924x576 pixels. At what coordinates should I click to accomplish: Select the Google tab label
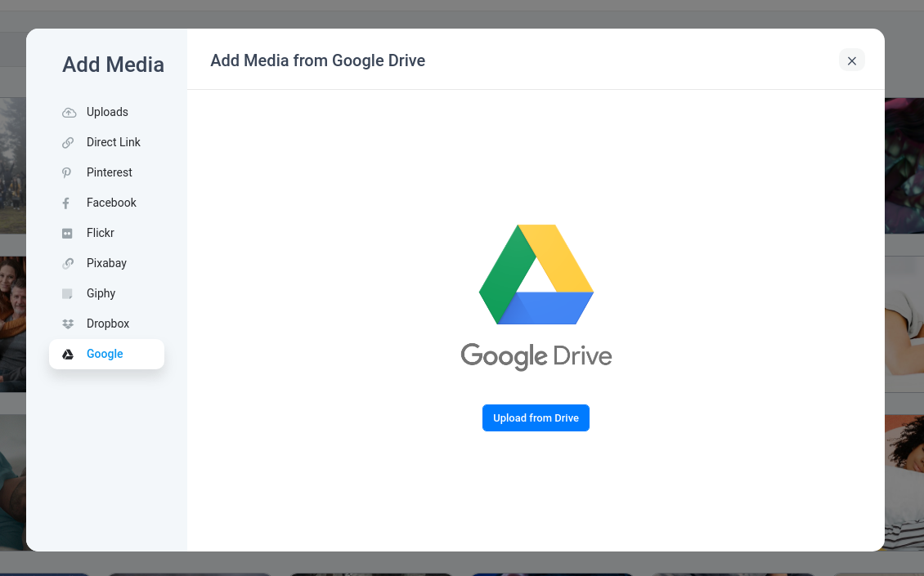coord(105,354)
